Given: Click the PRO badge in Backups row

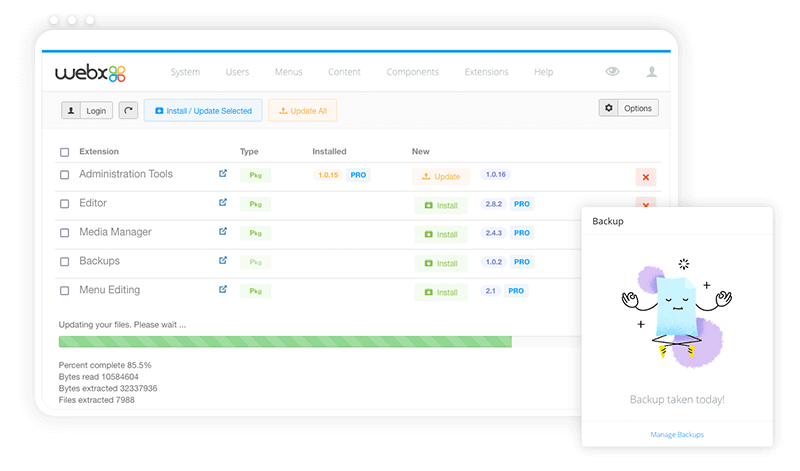Looking at the screenshot, I should [x=522, y=262].
